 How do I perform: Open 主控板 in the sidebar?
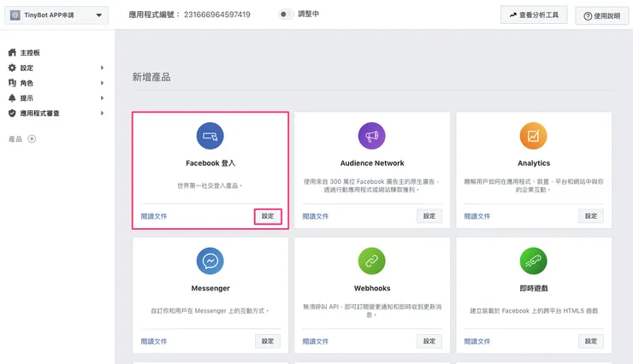(x=30, y=53)
